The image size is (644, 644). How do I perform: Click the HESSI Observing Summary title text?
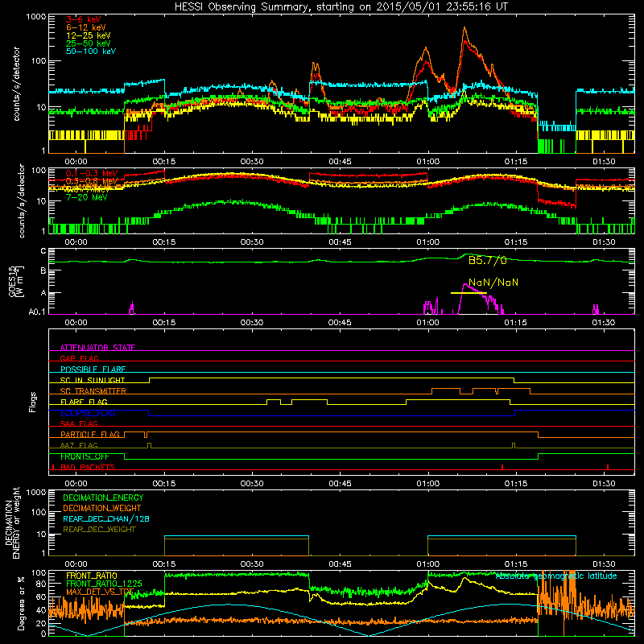(x=341, y=6)
